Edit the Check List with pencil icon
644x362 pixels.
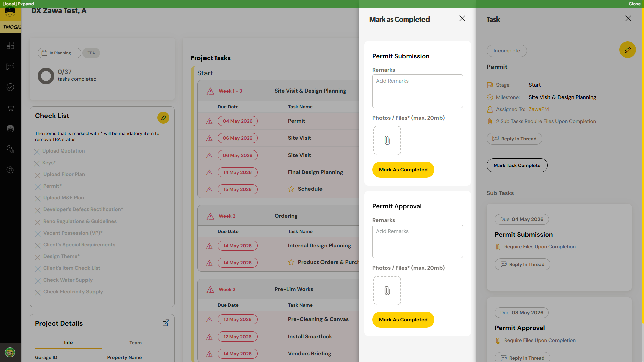click(163, 118)
